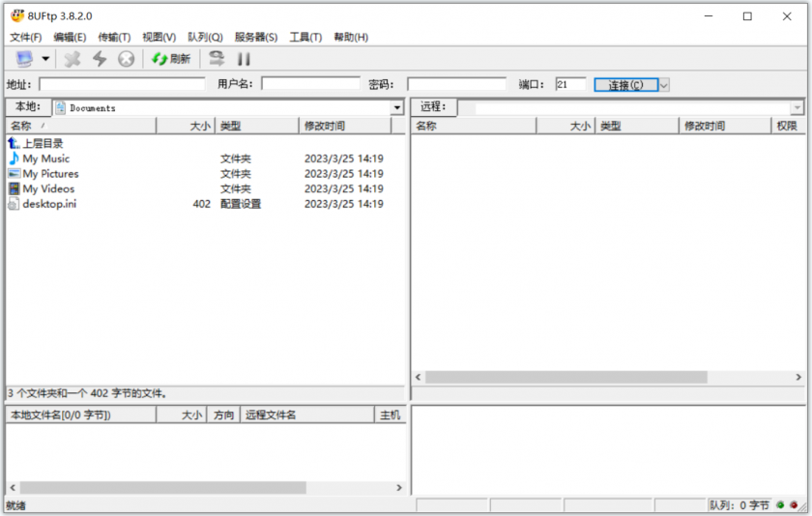Sort local files by 修改时间 column
This screenshot has height=516, width=812.
343,126
